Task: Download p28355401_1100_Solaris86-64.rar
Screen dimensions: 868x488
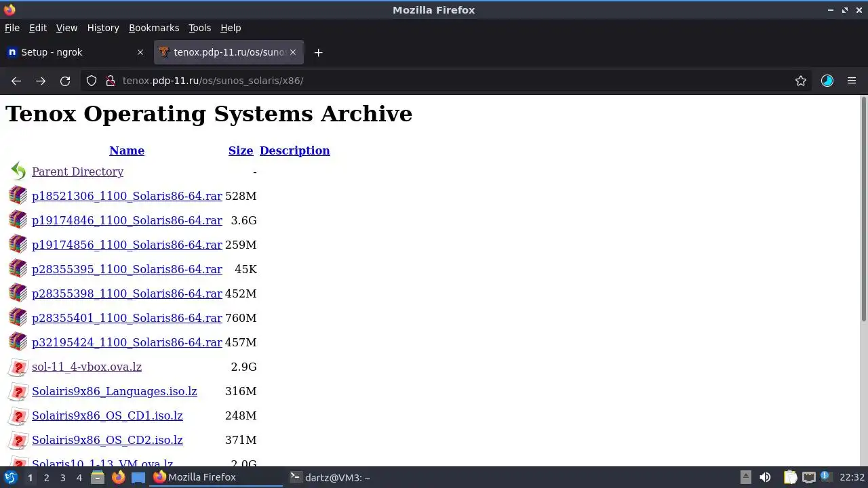Action: 127,318
